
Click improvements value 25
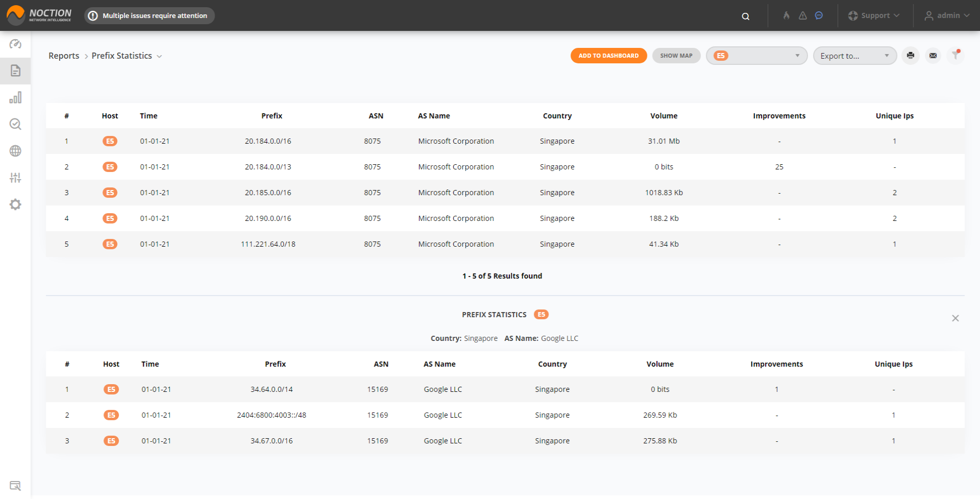coord(779,167)
